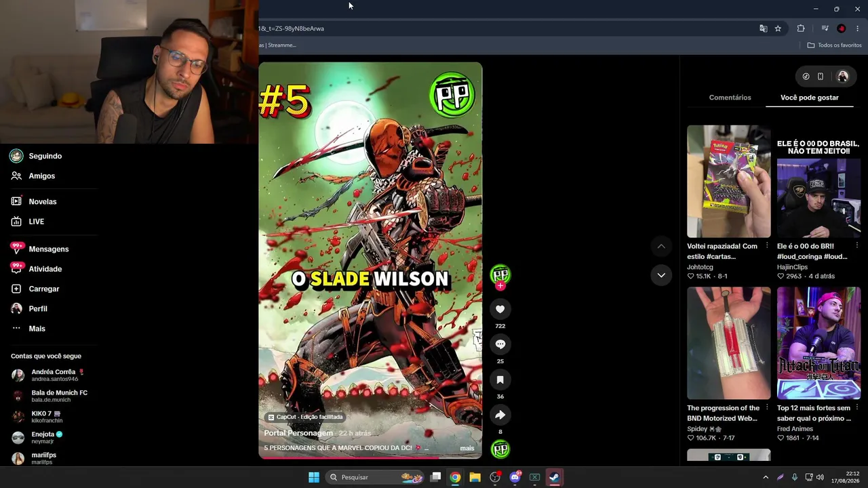Go to previous video with up chevron
This screenshot has width=868, height=488.
coord(661,246)
